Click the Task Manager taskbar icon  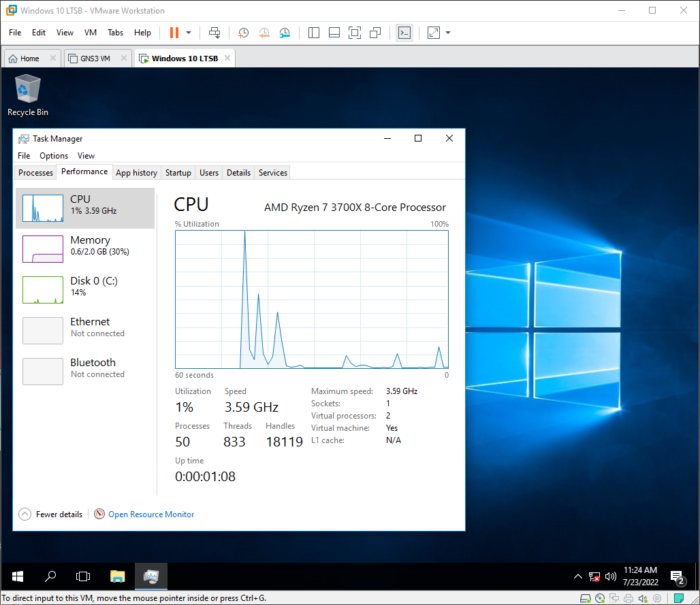[151, 576]
